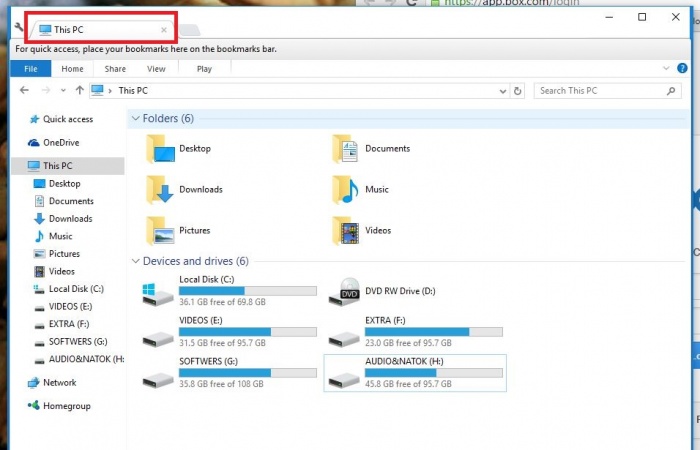Select EXTRA (F:) drive icon

[344, 340]
